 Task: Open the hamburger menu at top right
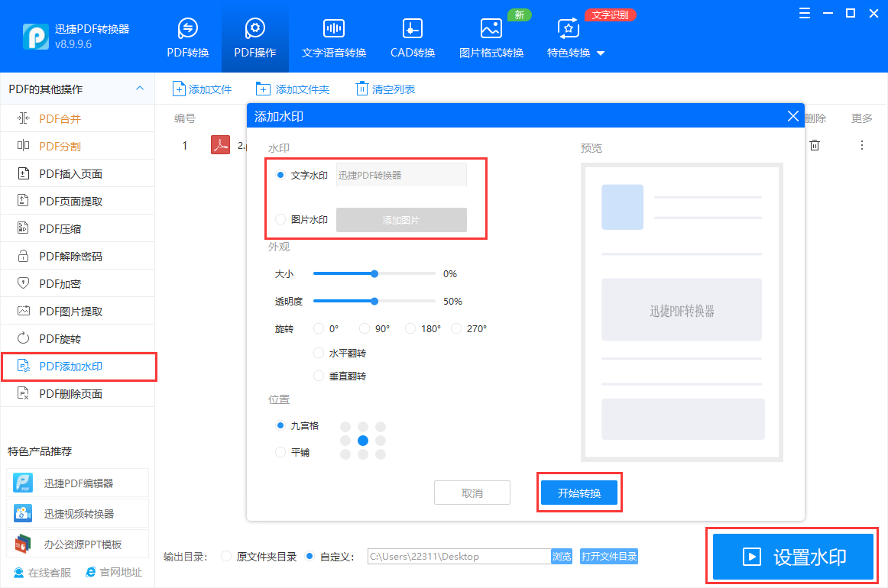coord(803,13)
